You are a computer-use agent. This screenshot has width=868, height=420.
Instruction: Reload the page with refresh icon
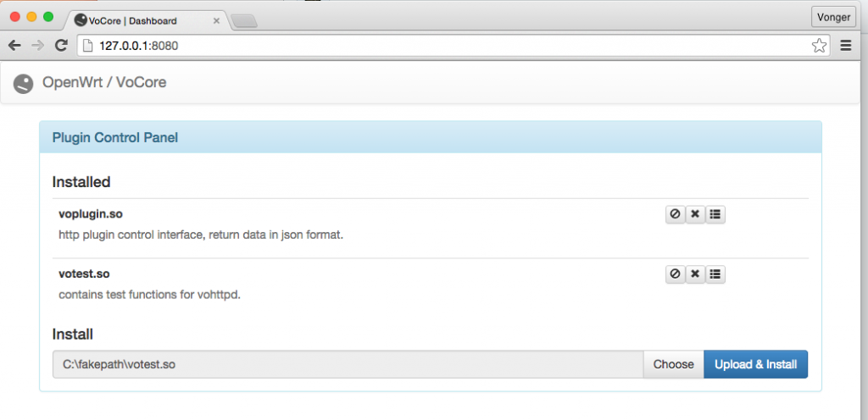61,46
